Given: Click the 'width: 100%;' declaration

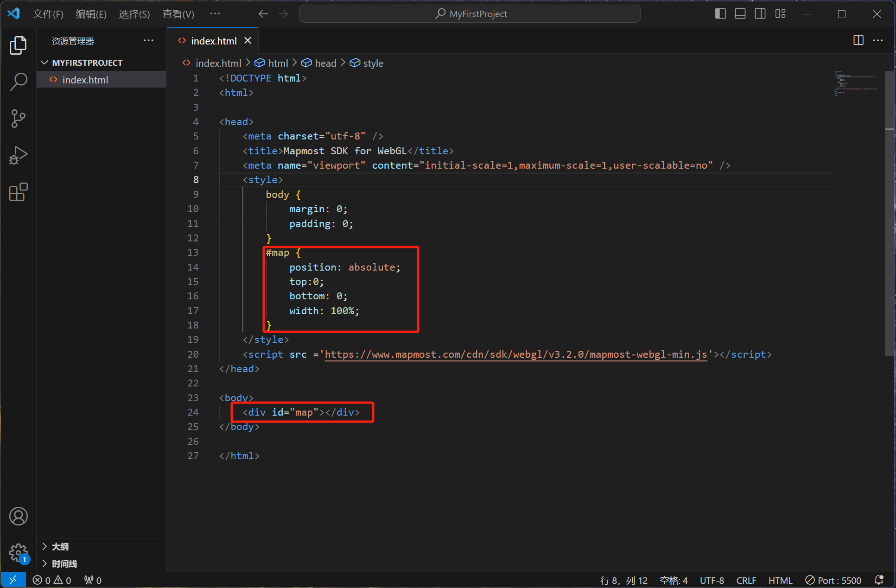Looking at the screenshot, I should pyautogui.click(x=324, y=311).
